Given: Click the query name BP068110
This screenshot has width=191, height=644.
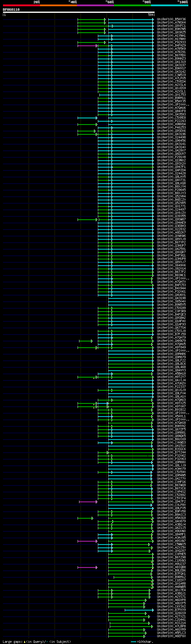Looking at the screenshot, I should [11, 10].
